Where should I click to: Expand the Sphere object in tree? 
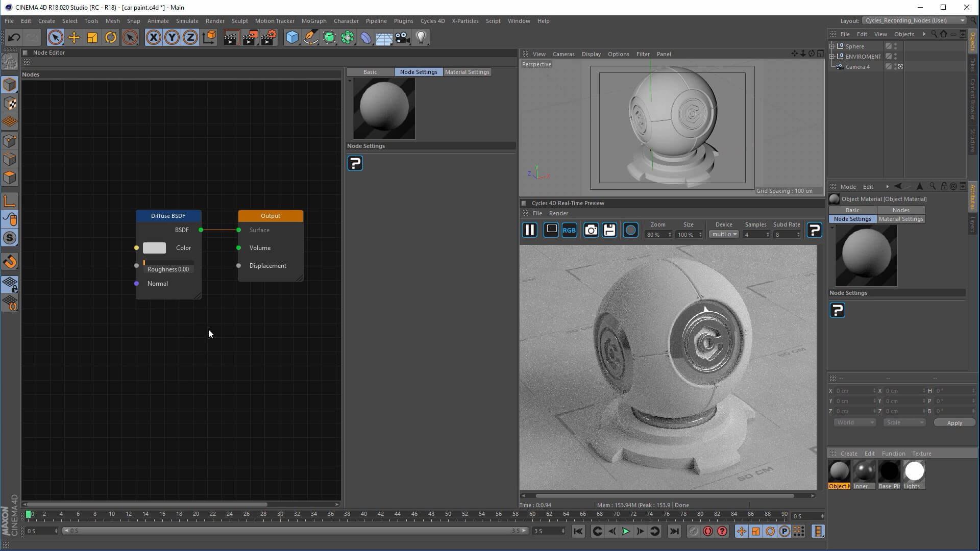pos(832,46)
